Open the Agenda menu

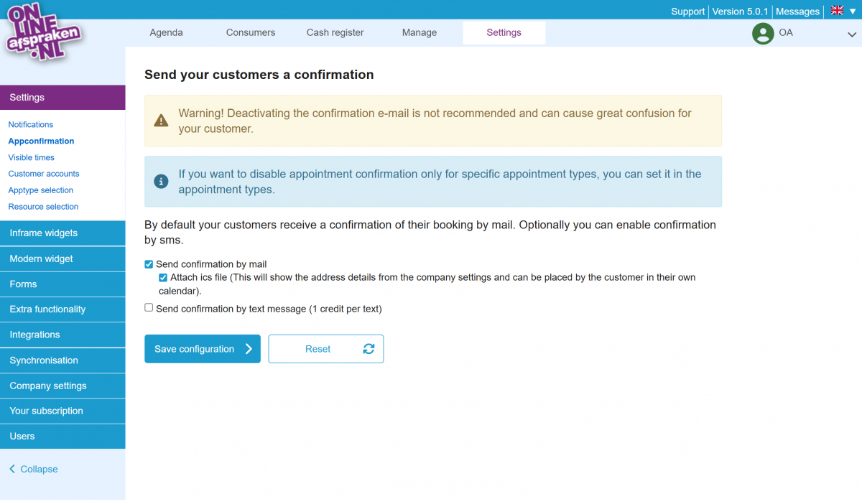pyautogui.click(x=166, y=32)
